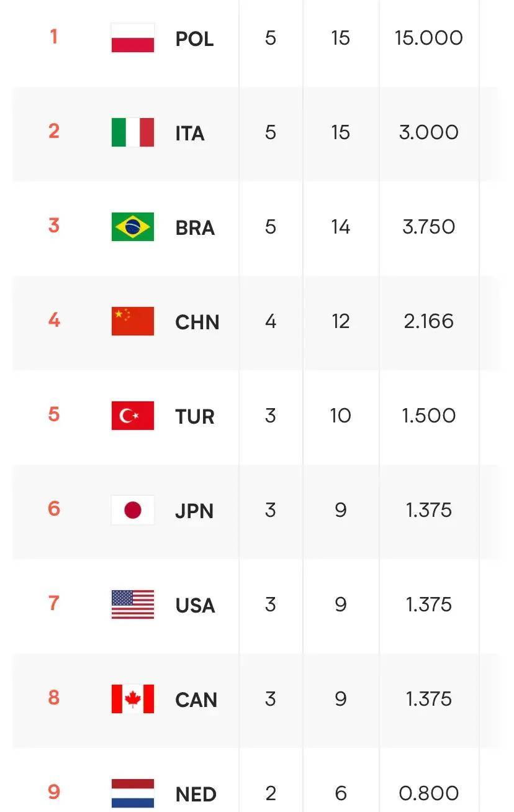Open the BRA team name
514x812 pixels.
195,228
